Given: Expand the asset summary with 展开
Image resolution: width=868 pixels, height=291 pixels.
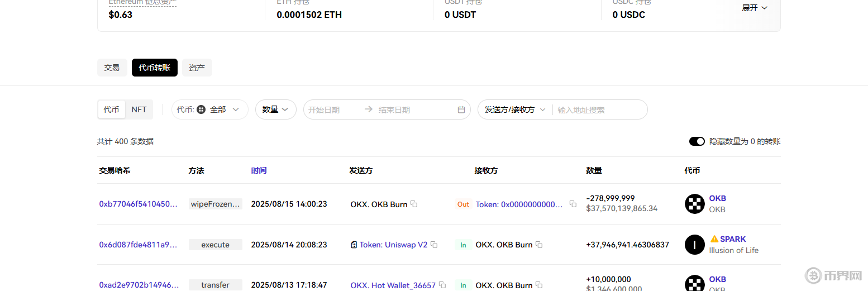Looking at the screenshot, I should [754, 8].
